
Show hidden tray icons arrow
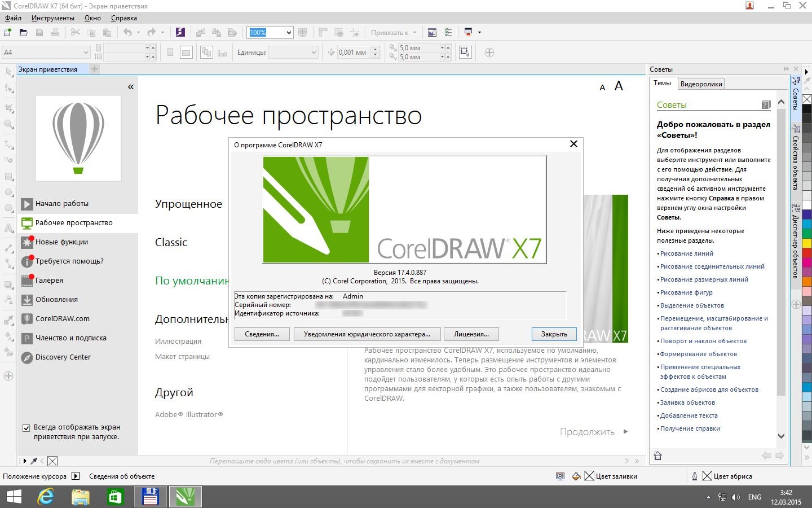click(x=708, y=497)
